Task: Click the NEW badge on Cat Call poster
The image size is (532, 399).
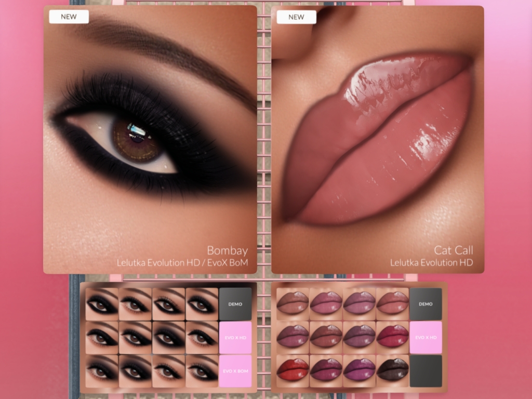Action: [x=296, y=17]
